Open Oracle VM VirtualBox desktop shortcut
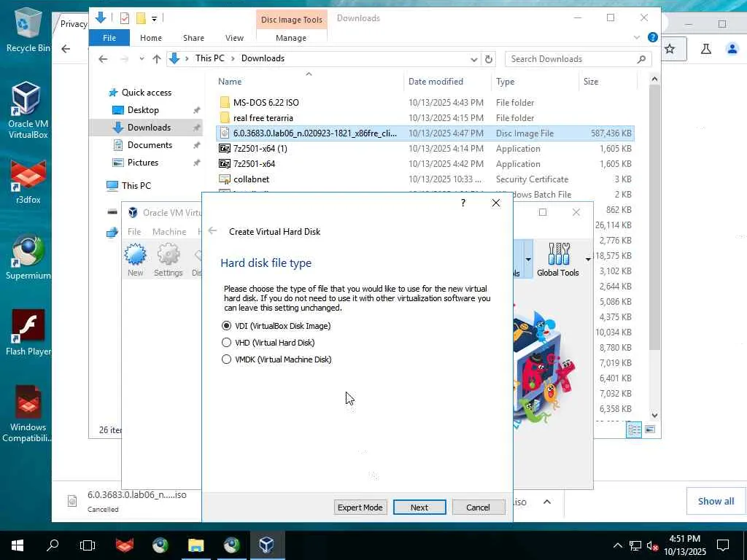The image size is (747, 560). click(x=27, y=111)
